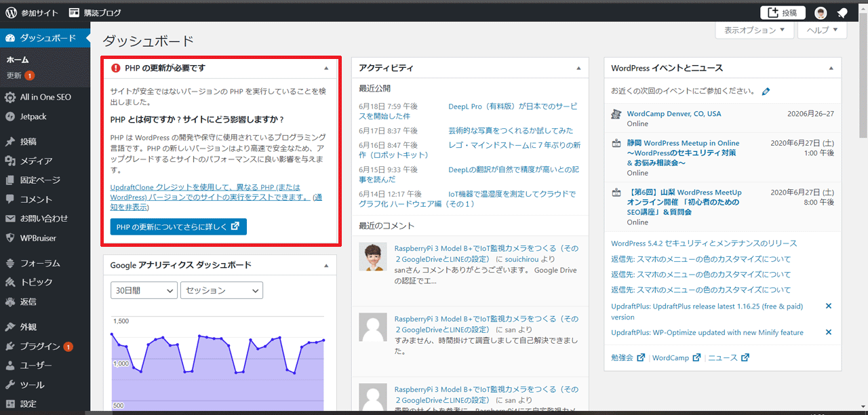Click the 設定 settings icon
The height and width of the screenshot is (415, 868).
click(x=10, y=403)
